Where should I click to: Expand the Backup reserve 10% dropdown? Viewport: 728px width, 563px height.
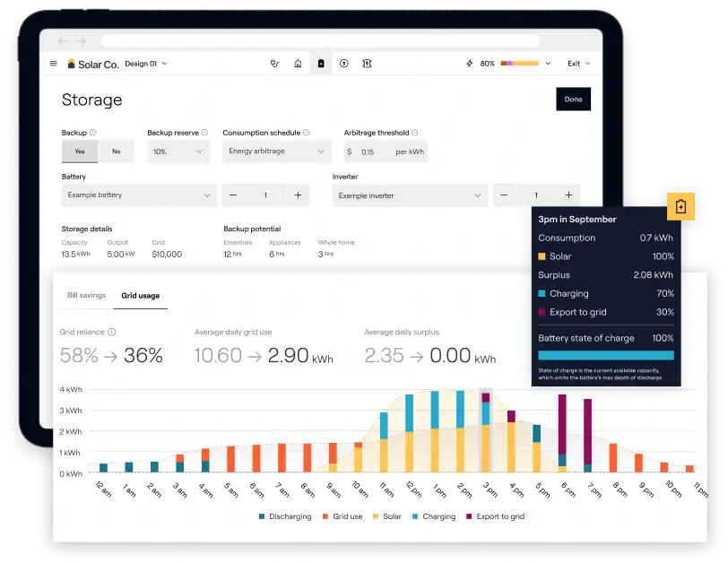(178, 152)
